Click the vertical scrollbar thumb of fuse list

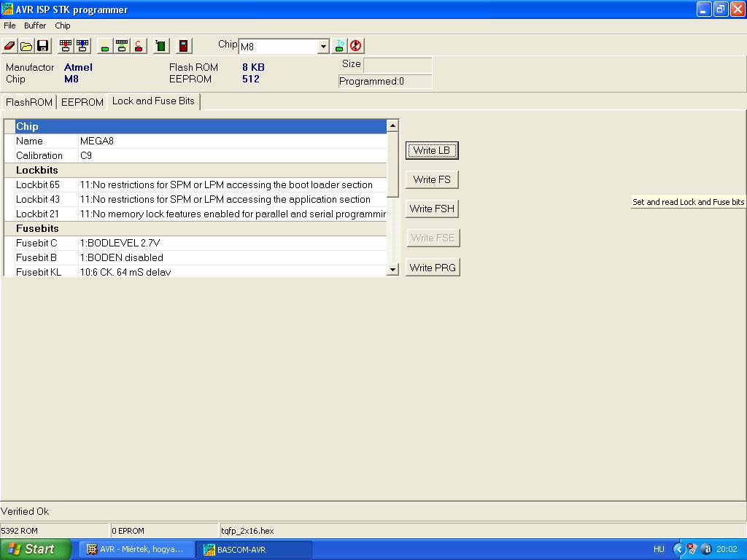(392, 164)
